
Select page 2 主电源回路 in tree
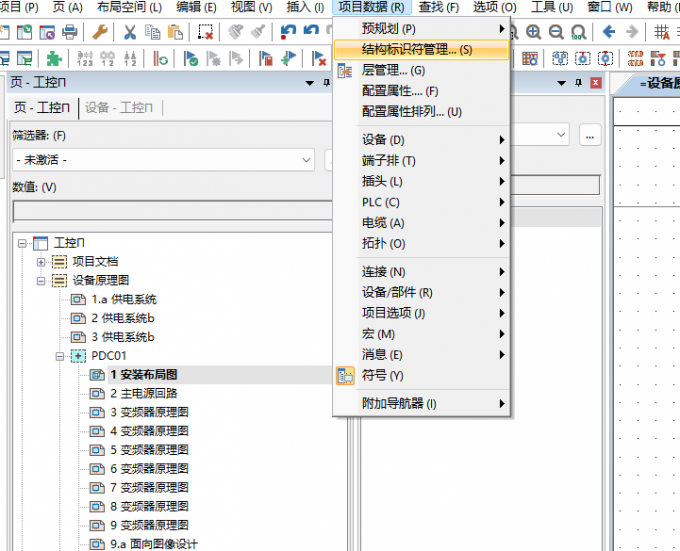tap(144, 394)
